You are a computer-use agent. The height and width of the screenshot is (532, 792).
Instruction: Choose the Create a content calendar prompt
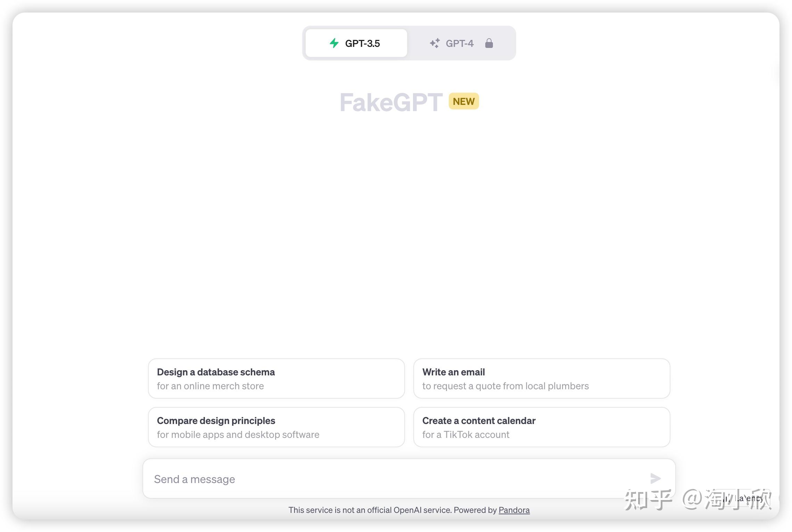pos(542,427)
